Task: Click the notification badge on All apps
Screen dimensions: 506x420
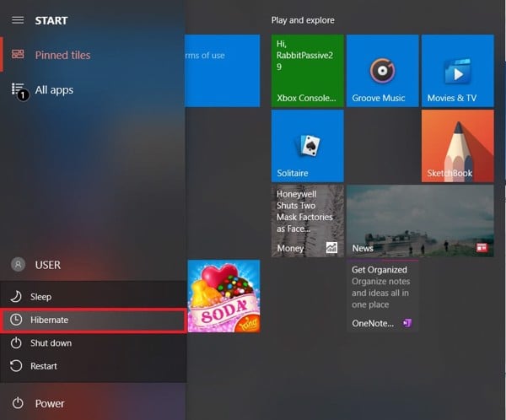Action: click(x=23, y=95)
